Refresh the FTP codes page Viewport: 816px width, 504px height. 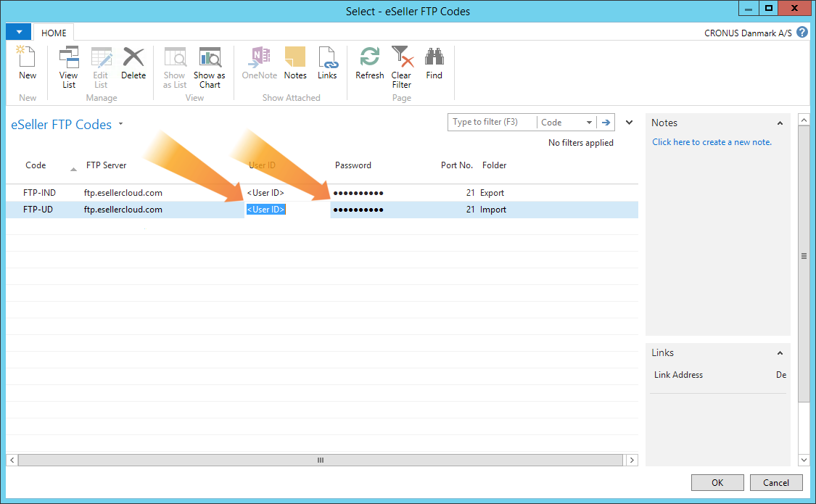click(x=369, y=63)
